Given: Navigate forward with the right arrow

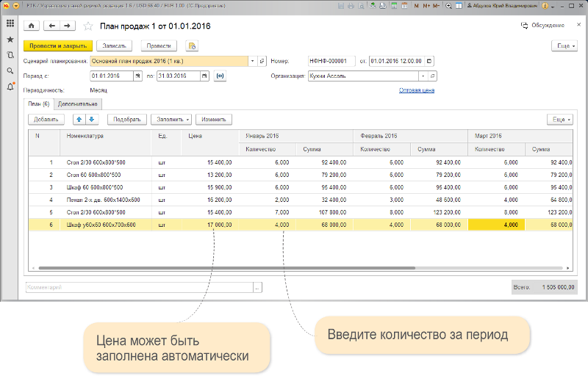Looking at the screenshot, I should click(68, 26).
